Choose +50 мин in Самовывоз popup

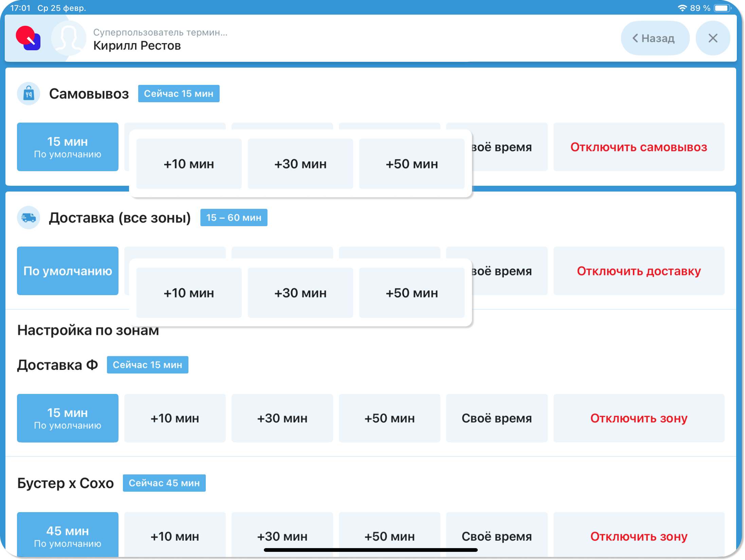coord(412,164)
